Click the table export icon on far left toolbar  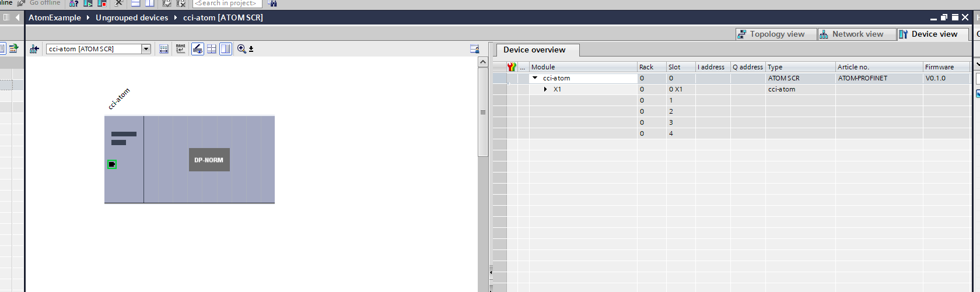(x=13, y=49)
